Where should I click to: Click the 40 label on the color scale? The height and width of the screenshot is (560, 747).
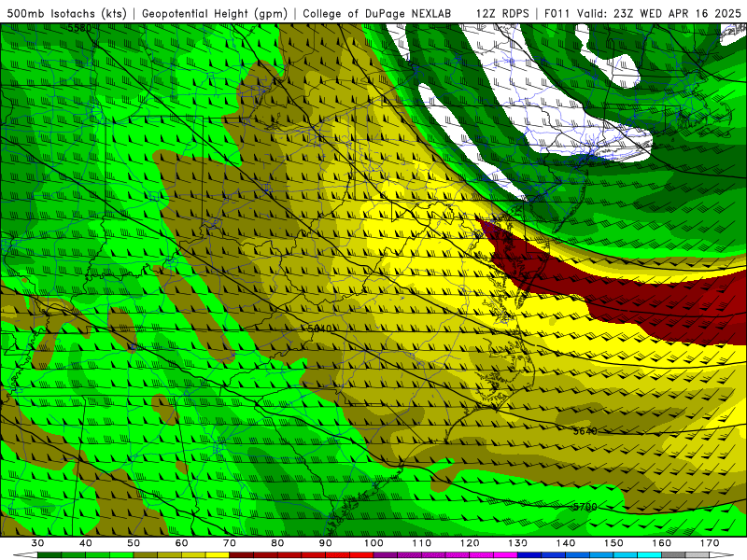[85, 543]
